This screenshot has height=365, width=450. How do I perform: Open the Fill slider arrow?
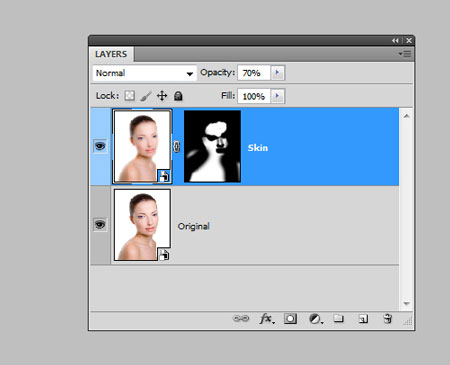coord(277,96)
